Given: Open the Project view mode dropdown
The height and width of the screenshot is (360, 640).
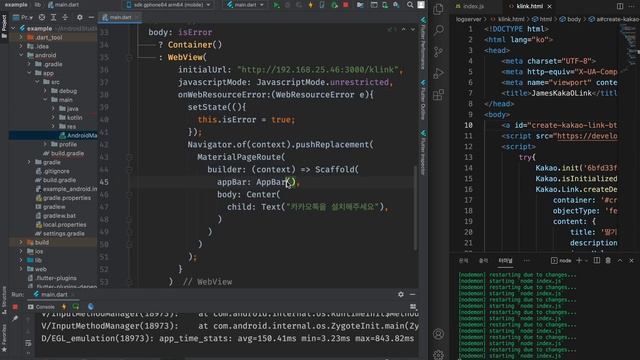Looking at the screenshot, I should pos(23,18).
